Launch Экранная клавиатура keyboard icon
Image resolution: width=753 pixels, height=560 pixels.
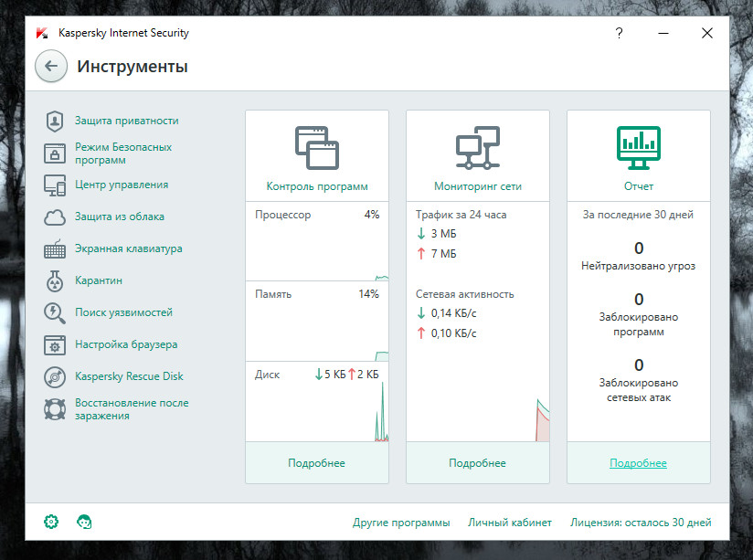(55, 248)
